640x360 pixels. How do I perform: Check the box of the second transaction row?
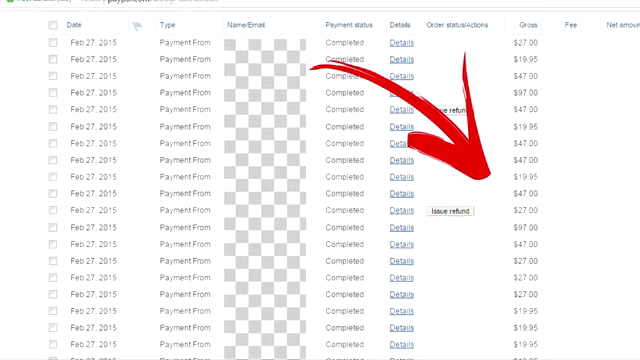pos(53,59)
